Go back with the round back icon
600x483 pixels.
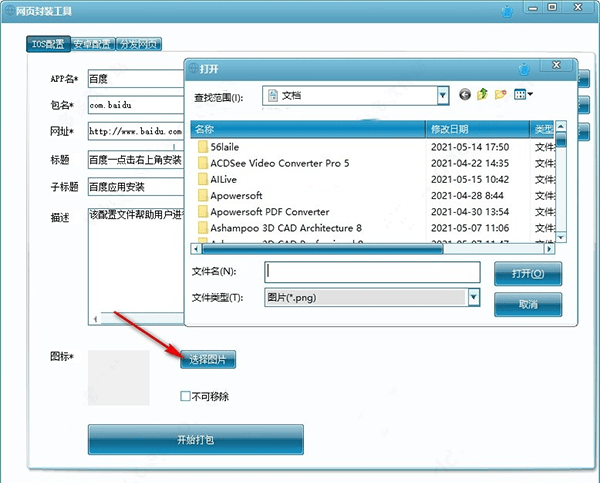(x=465, y=94)
